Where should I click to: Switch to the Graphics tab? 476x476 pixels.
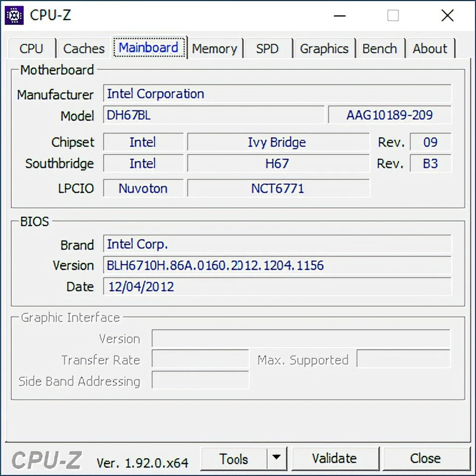324,48
